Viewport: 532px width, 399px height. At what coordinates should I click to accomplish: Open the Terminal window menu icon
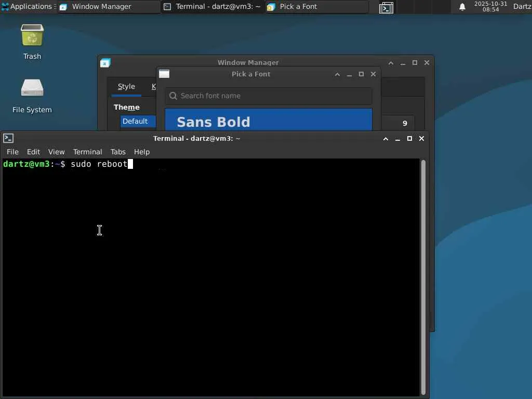tap(8, 138)
